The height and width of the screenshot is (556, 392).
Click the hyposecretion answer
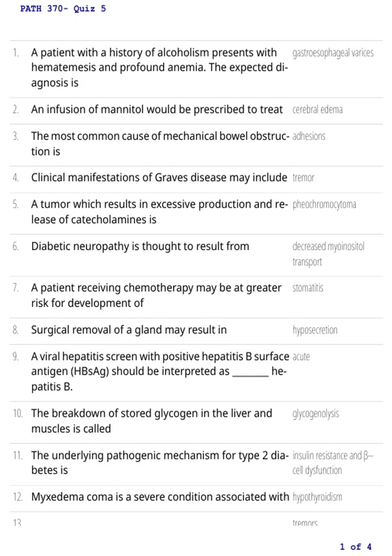point(315,330)
